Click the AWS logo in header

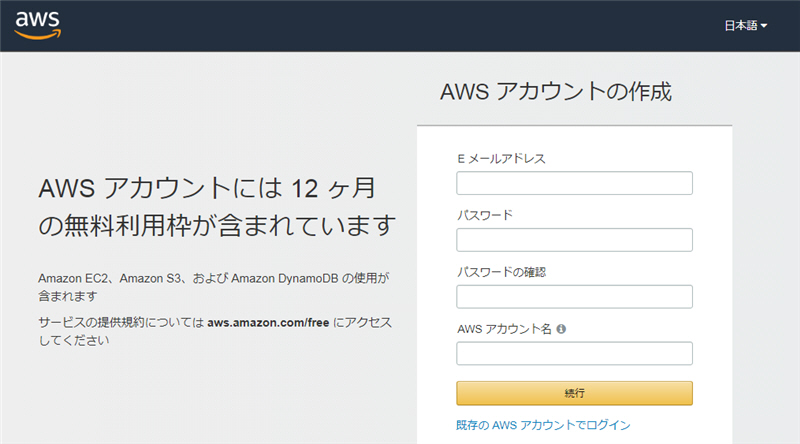38,25
